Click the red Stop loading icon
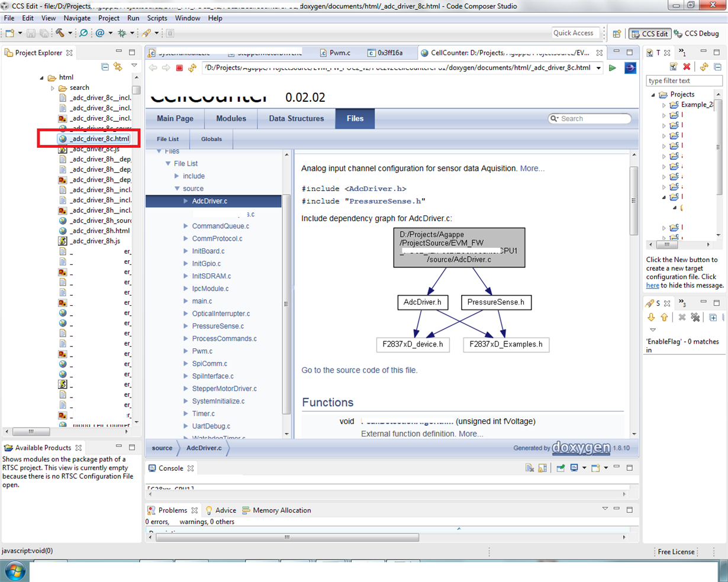This screenshot has width=728, height=582. click(x=179, y=68)
